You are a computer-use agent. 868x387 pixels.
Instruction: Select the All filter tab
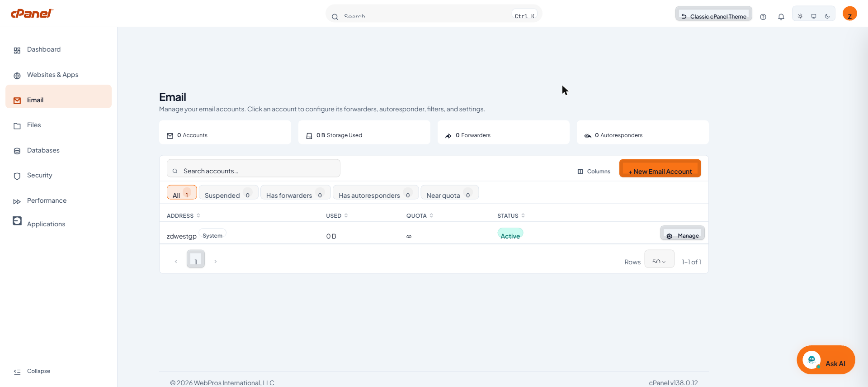[x=182, y=192]
